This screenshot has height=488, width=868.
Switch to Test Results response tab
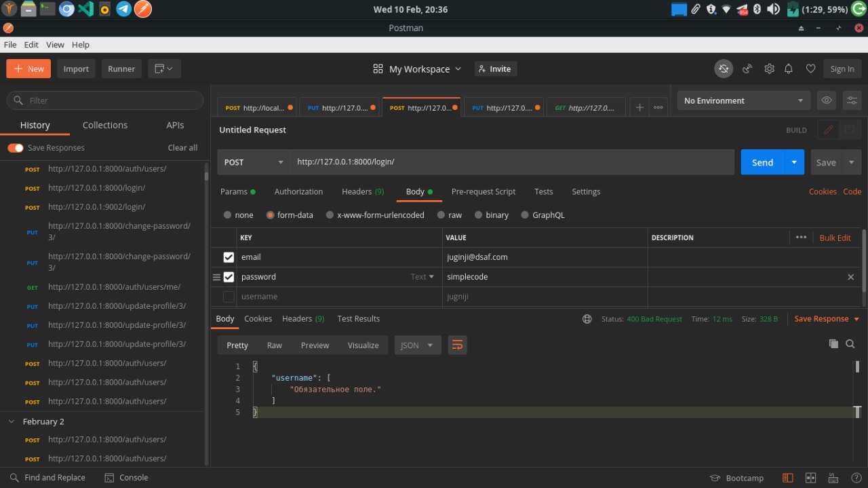359,319
